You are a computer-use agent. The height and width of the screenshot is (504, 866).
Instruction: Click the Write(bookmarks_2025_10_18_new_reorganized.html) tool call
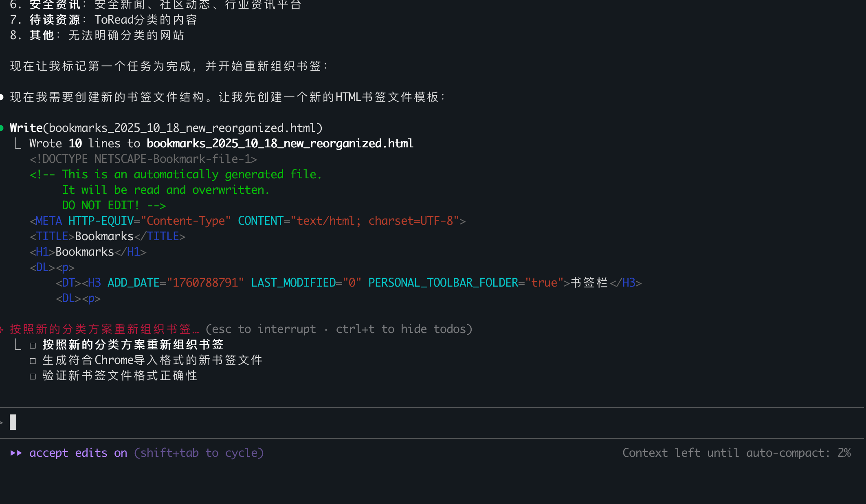tap(166, 128)
